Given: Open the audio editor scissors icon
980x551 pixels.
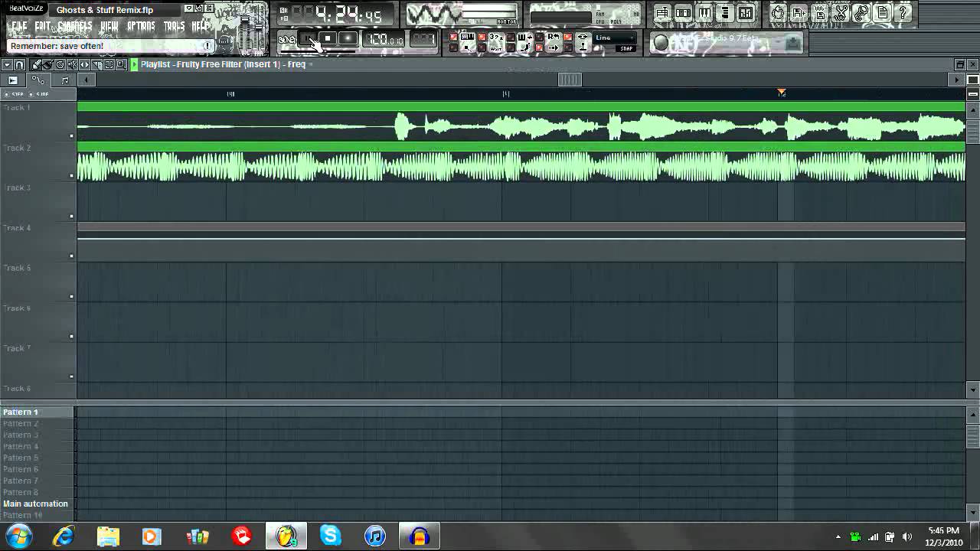Looking at the screenshot, I should tap(841, 13).
